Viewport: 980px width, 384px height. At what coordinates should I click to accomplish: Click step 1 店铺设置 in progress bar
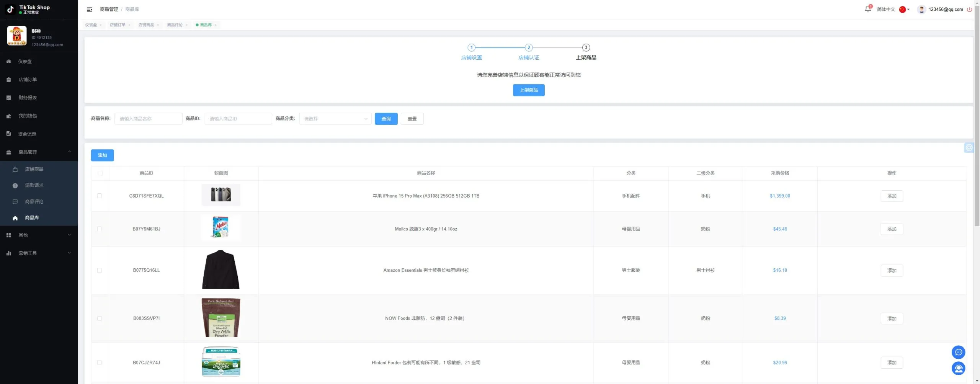[472, 52]
